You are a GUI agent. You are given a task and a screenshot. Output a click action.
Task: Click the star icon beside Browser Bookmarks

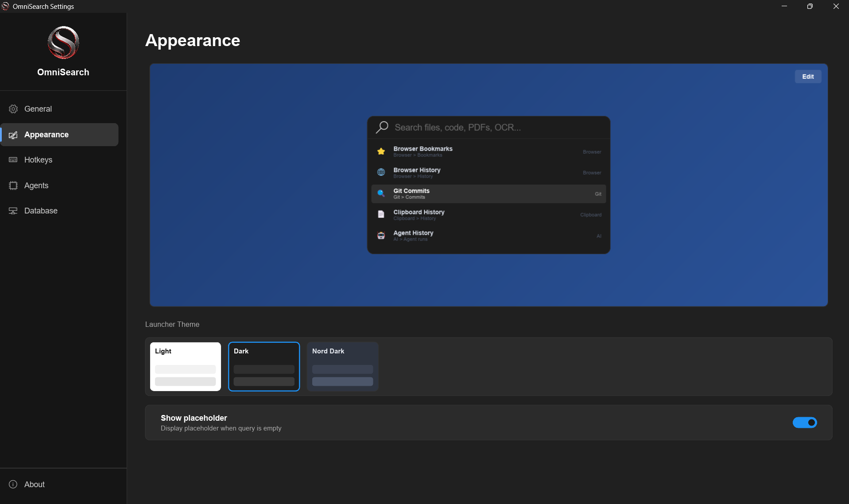(x=381, y=151)
